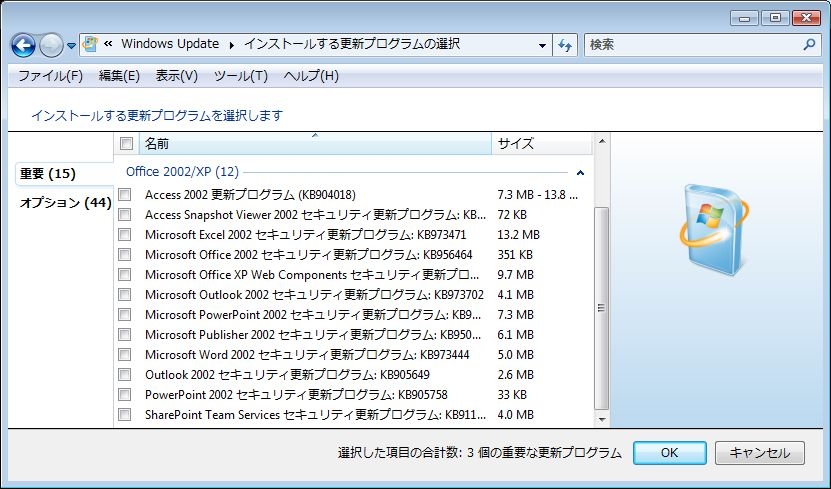Check the Microsoft PowerPoint 2002 checkbox
The width and height of the screenshot is (831, 489).
(125, 315)
